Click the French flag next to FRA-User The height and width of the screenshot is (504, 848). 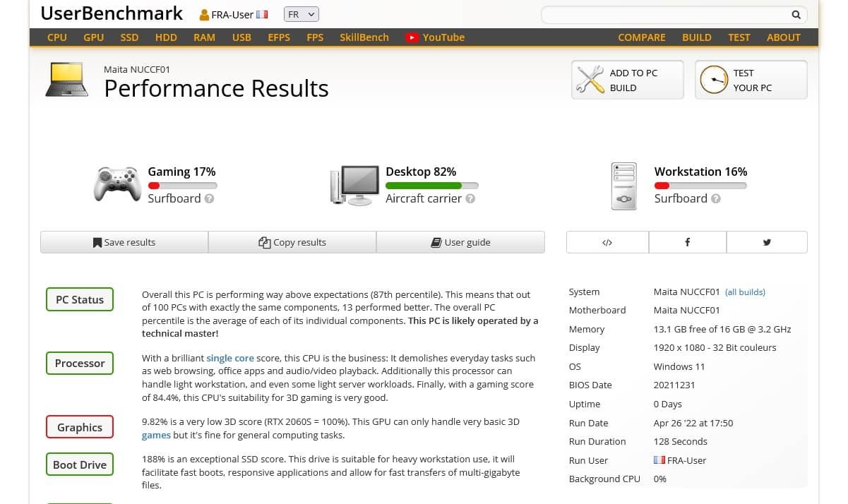[x=262, y=14]
